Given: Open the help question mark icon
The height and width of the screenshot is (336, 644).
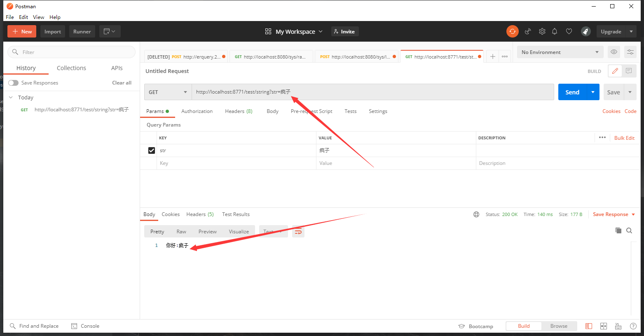Looking at the screenshot, I should pos(633,326).
